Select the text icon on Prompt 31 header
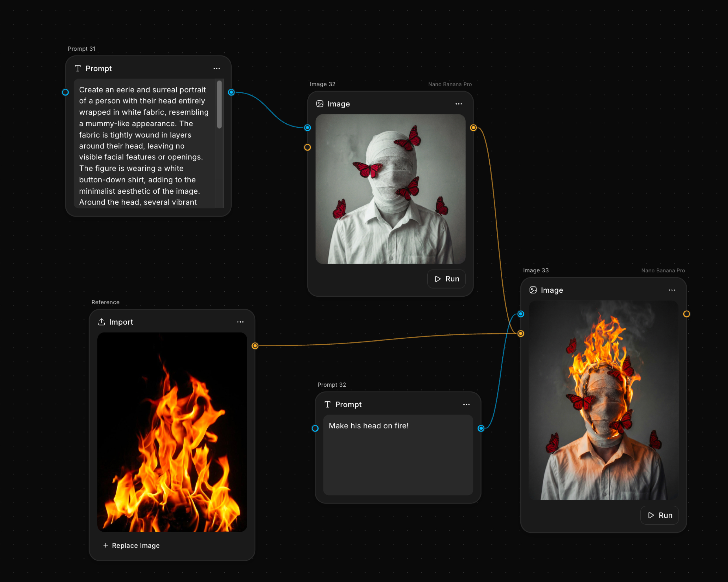This screenshot has height=582, width=728. (x=78, y=68)
